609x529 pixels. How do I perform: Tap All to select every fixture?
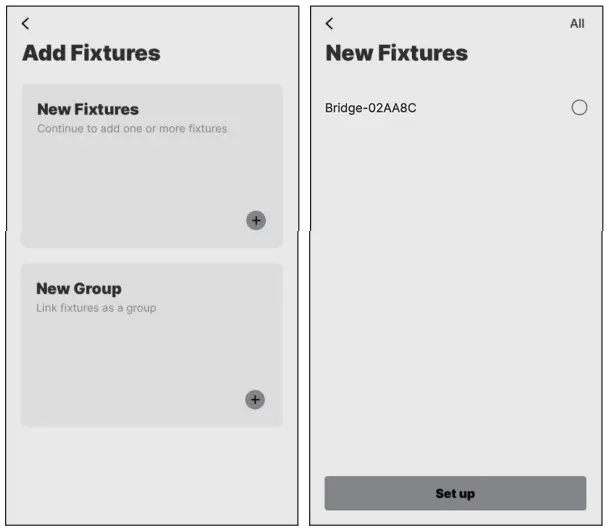[577, 24]
